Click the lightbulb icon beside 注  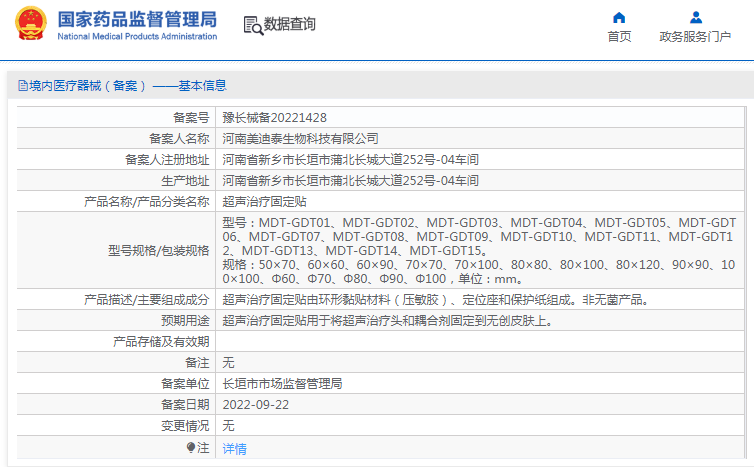pyautogui.click(x=191, y=448)
